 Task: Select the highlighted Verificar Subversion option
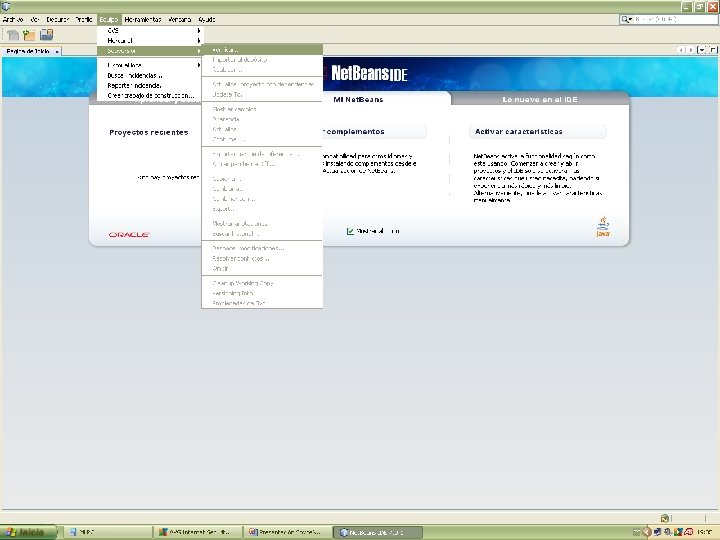pyautogui.click(x=262, y=50)
